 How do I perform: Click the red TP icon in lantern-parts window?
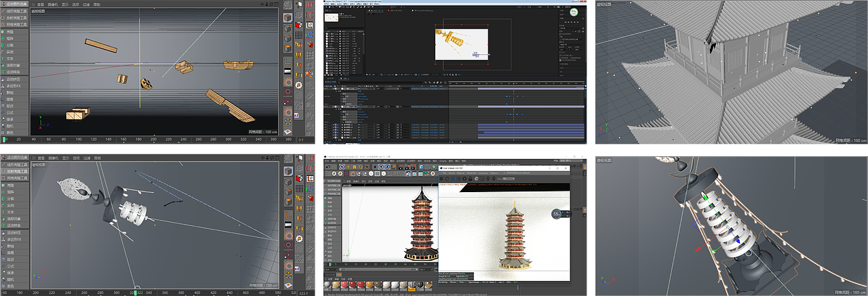(310, 158)
